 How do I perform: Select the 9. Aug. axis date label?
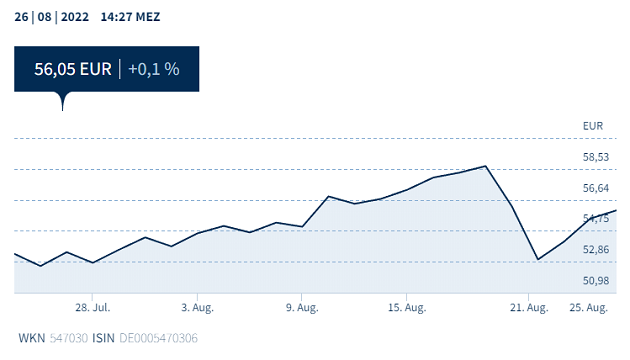tap(302, 307)
